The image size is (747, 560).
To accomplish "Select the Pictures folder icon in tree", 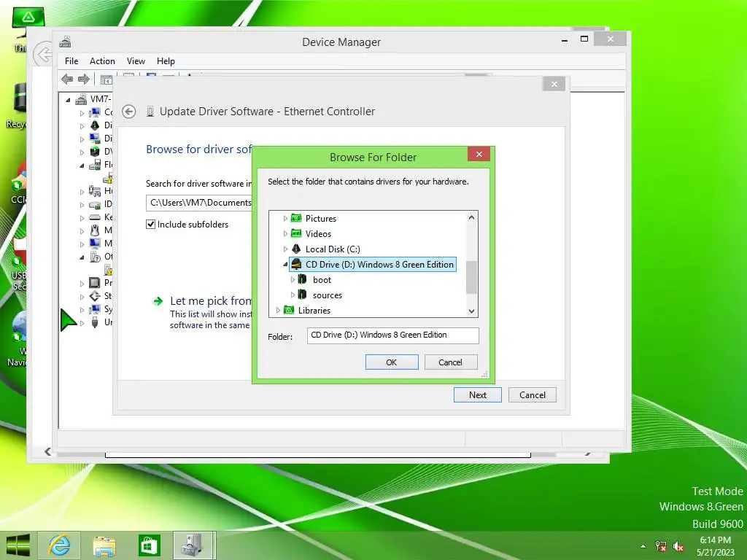I will click(296, 218).
